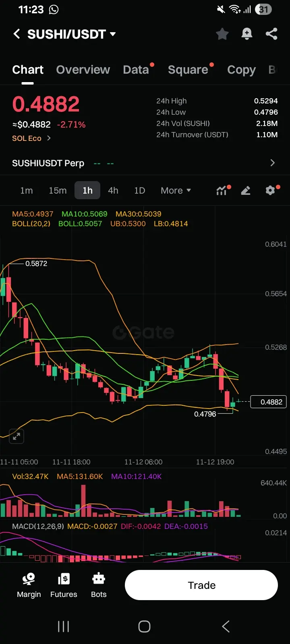Tap the MA30:0.5039 indicator label
The width and height of the screenshot is (290, 644).
pyautogui.click(x=139, y=214)
